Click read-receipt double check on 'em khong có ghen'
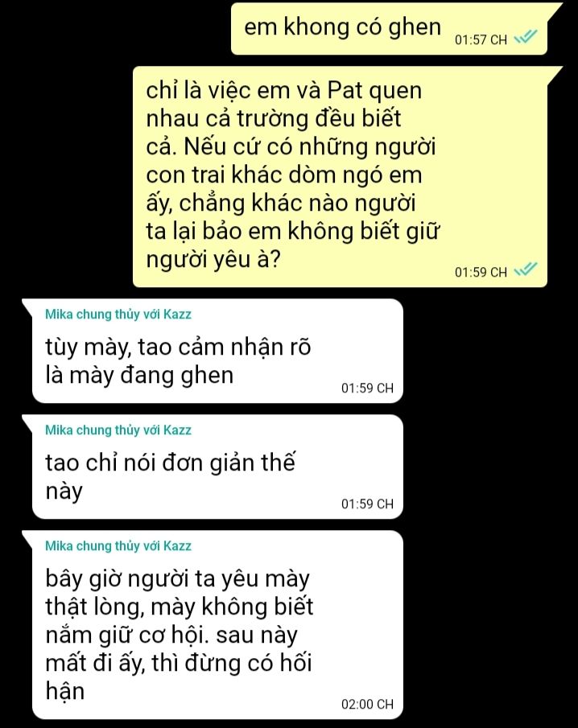This screenshot has height=728, width=578. point(526,37)
